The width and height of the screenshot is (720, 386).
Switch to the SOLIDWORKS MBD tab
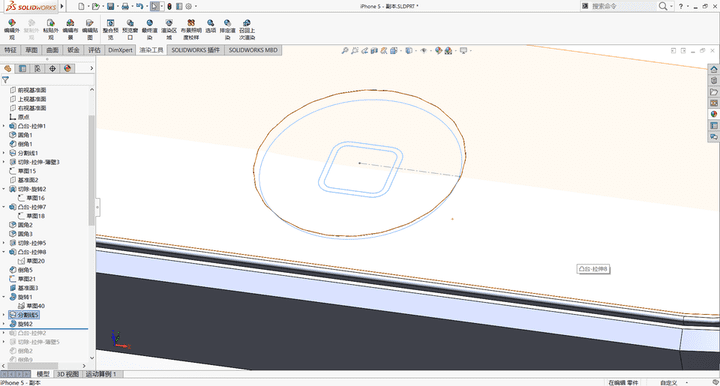click(x=253, y=50)
